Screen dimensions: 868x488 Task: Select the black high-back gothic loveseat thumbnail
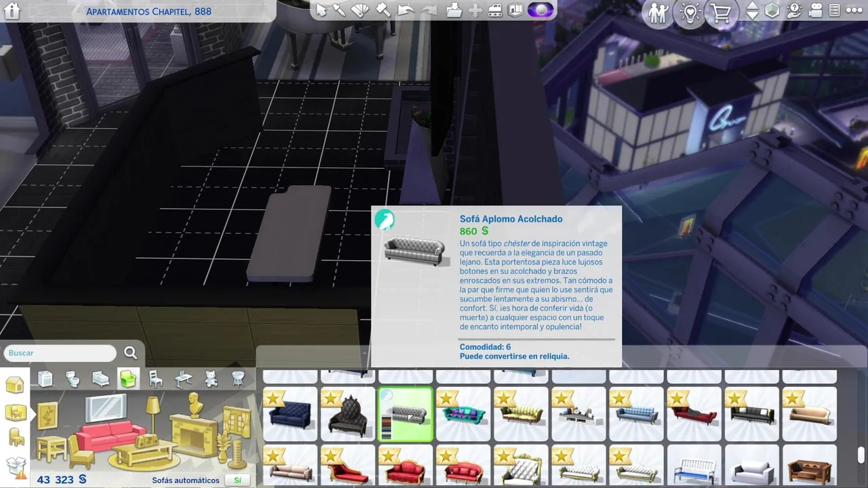click(348, 414)
